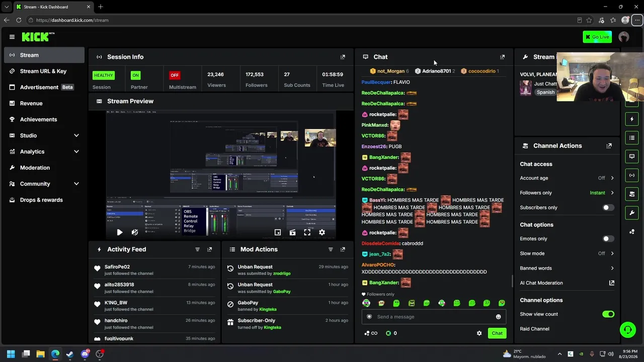Open Account age options
644x362 pixels.
click(567, 178)
